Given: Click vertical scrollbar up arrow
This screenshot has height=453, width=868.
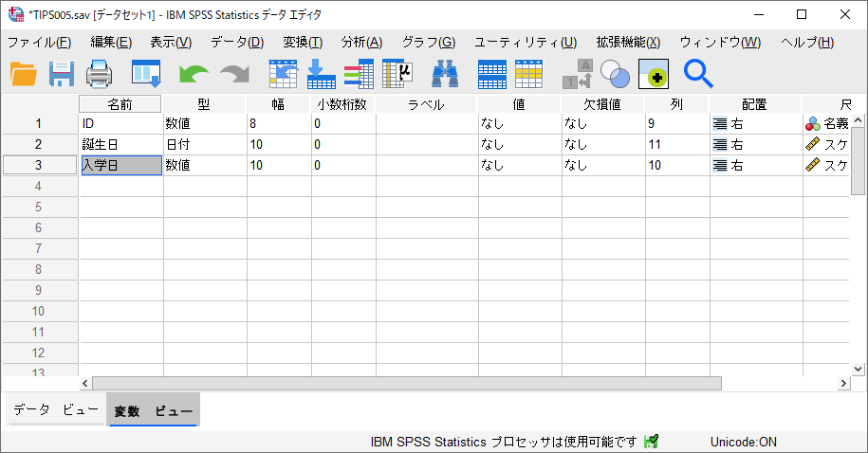Looking at the screenshot, I should pyautogui.click(x=858, y=120).
